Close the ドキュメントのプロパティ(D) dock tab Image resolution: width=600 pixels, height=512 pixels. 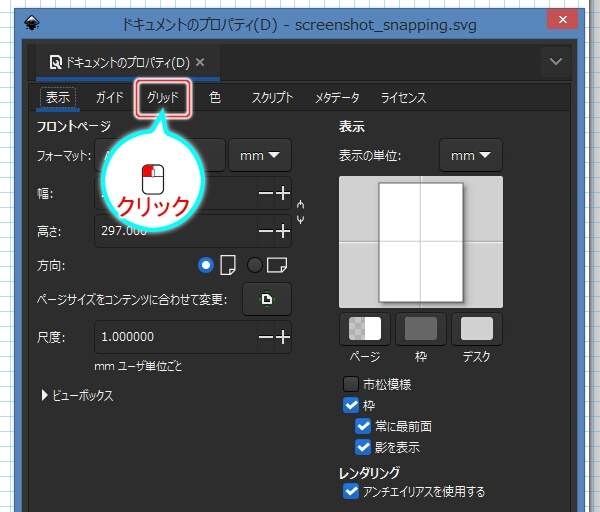pos(200,62)
